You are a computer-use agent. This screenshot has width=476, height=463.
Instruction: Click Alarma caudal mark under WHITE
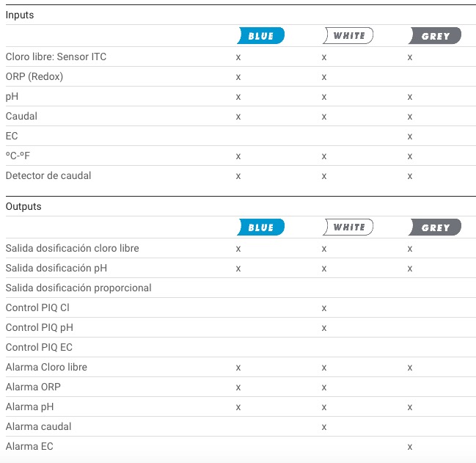tap(324, 427)
